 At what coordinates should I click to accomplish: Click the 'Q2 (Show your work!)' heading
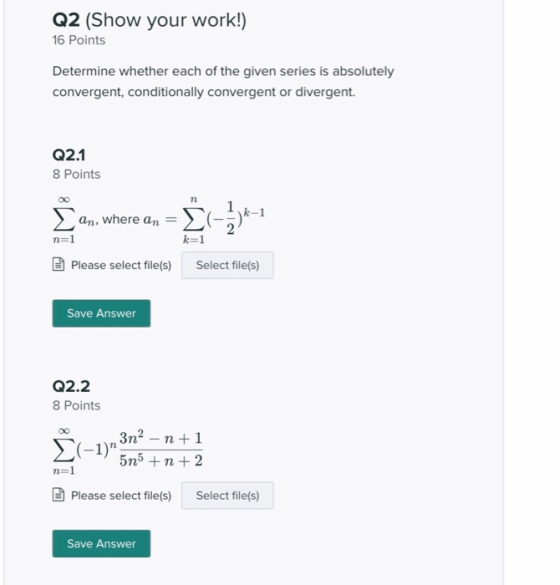[149, 20]
